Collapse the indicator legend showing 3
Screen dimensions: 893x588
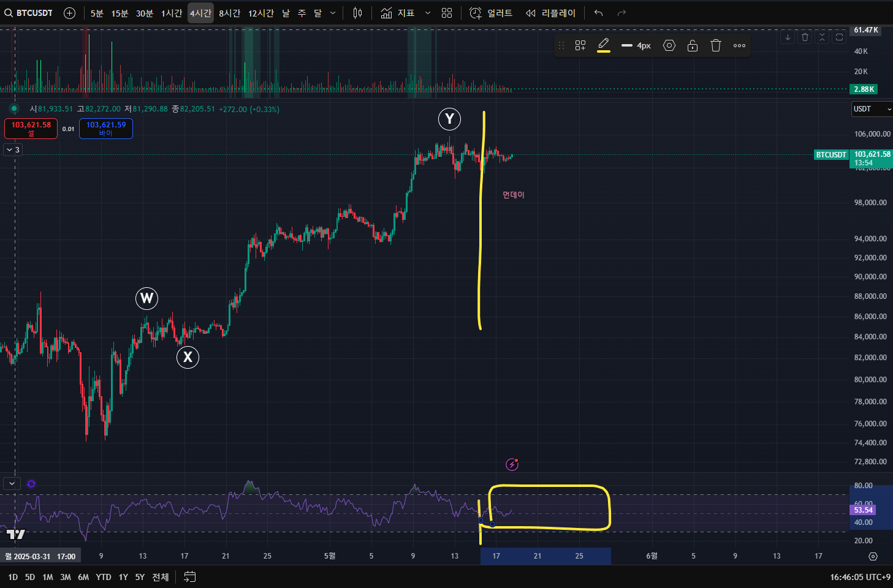pyautogui.click(x=13, y=149)
